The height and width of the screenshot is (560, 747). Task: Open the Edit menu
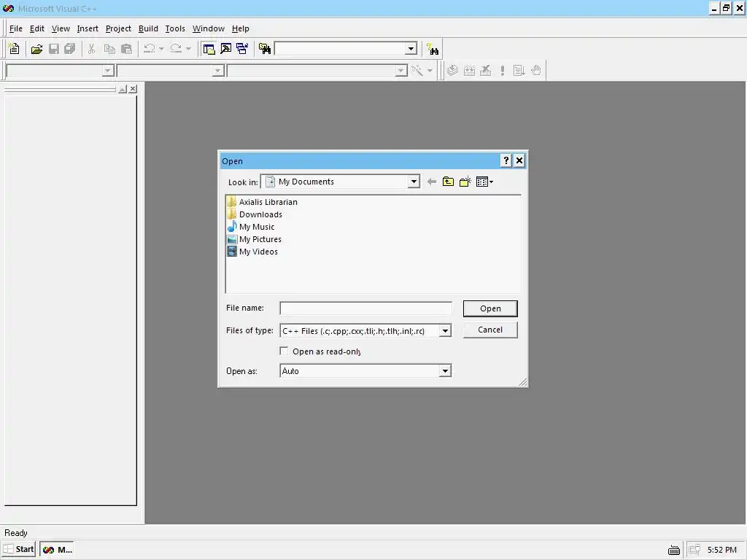pos(36,28)
